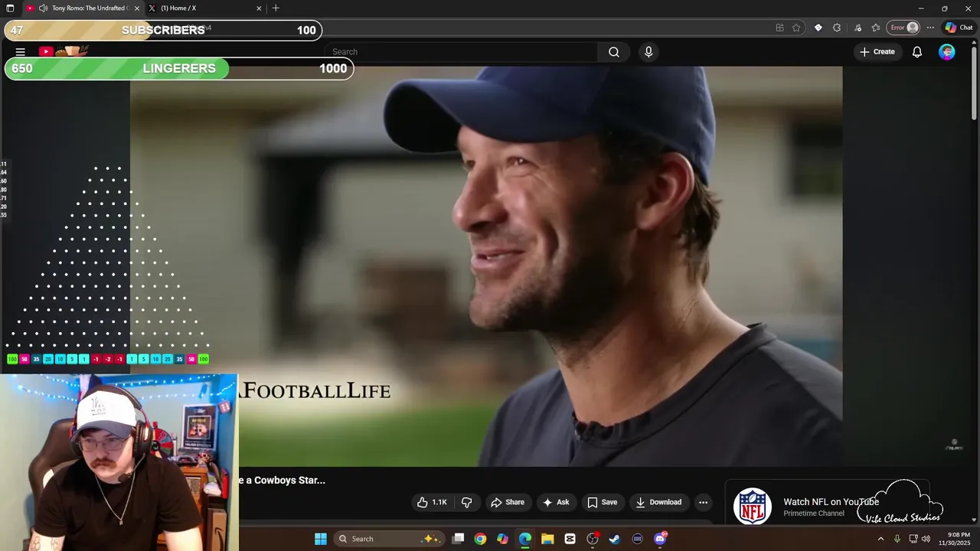Open the network tray icon
This screenshot has width=980, height=551.
913,539
